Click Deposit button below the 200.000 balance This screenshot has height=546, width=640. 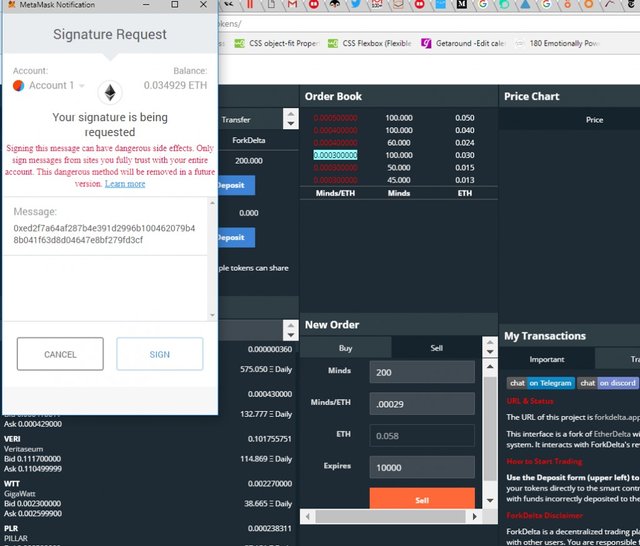[236, 185]
